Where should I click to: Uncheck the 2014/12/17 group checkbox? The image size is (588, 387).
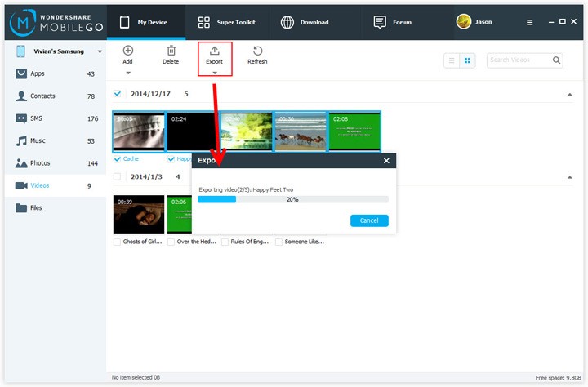(118, 94)
